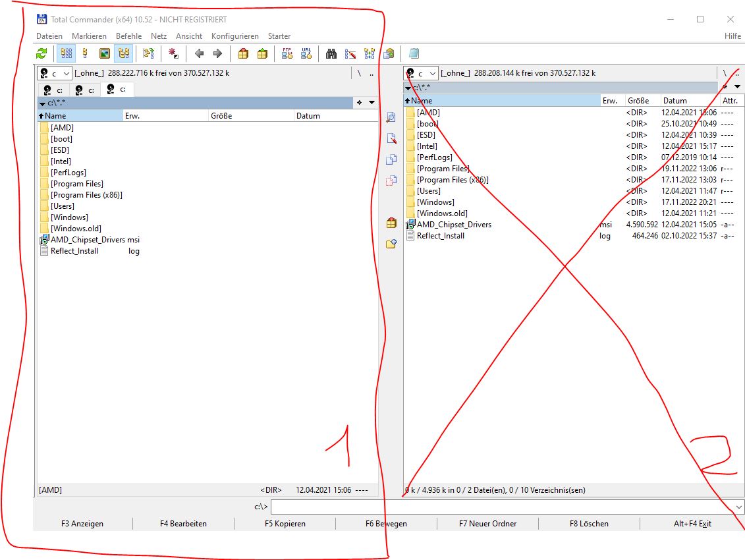745x560 pixels.
Task: Open the synchronize directories icon
Action: click(x=370, y=54)
